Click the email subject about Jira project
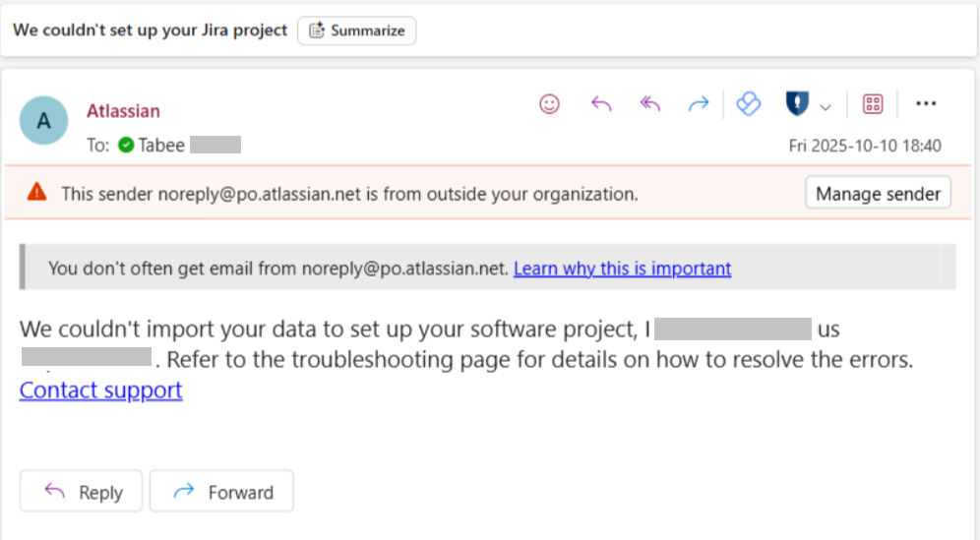The width and height of the screenshot is (980, 540). (150, 30)
